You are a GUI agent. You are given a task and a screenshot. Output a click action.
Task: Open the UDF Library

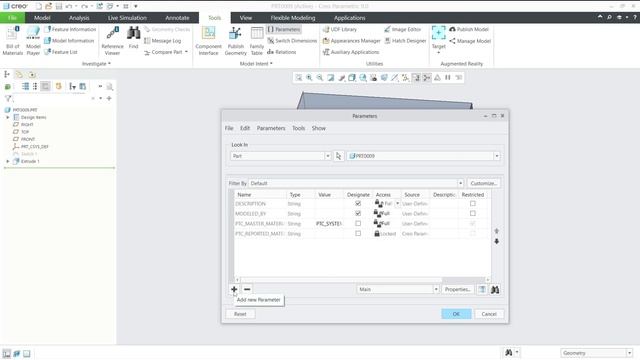click(340, 29)
